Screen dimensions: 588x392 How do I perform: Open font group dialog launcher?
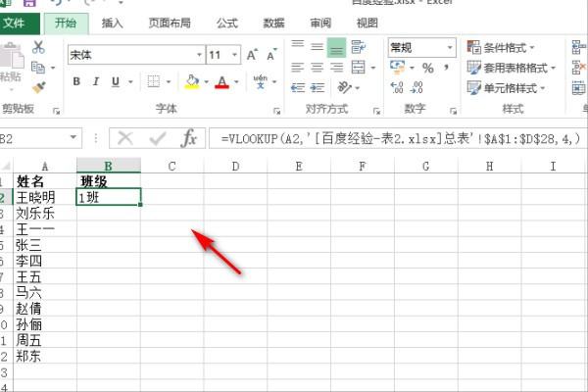(x=277, y=111)
